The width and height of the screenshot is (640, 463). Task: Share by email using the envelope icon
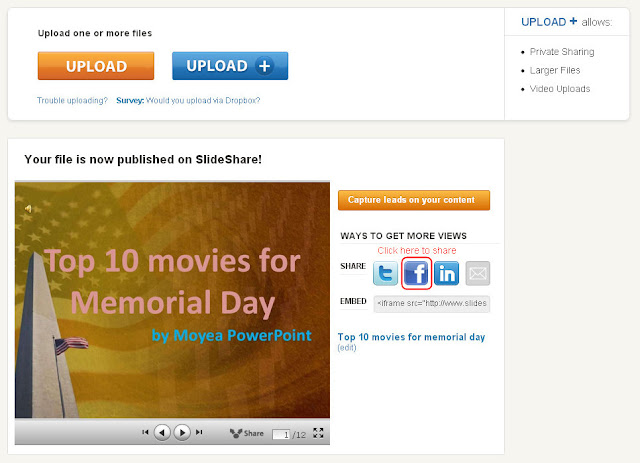tap(478, 273)
